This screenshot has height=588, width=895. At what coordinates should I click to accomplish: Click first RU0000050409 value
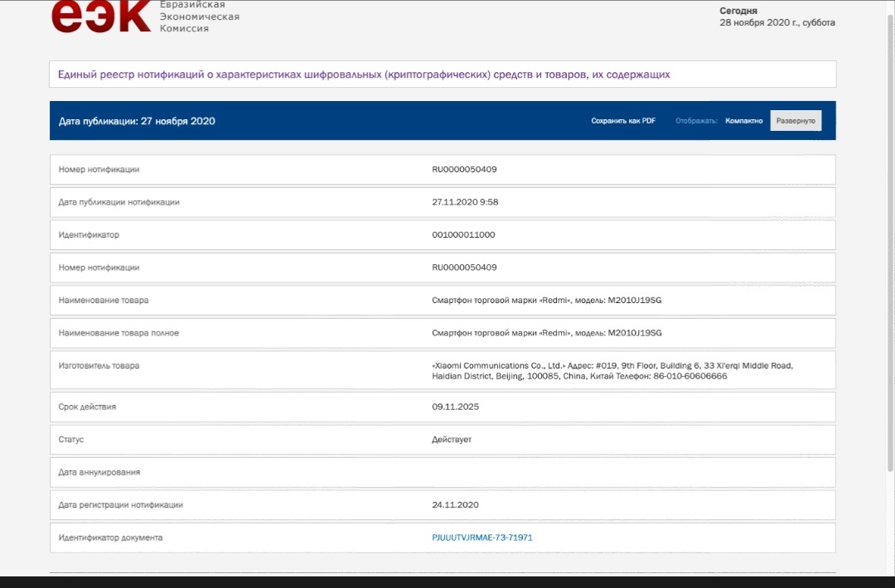[x=464, y=170]
